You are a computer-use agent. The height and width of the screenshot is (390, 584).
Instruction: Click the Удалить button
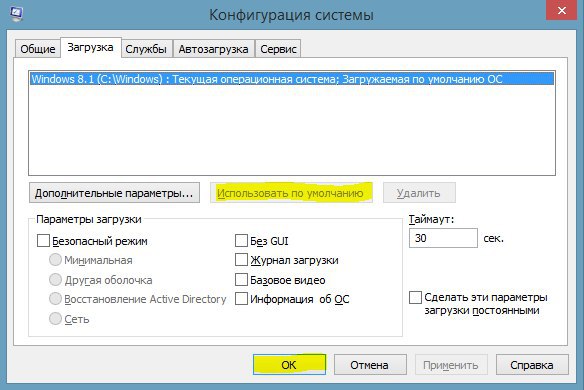tap(419, 193)
